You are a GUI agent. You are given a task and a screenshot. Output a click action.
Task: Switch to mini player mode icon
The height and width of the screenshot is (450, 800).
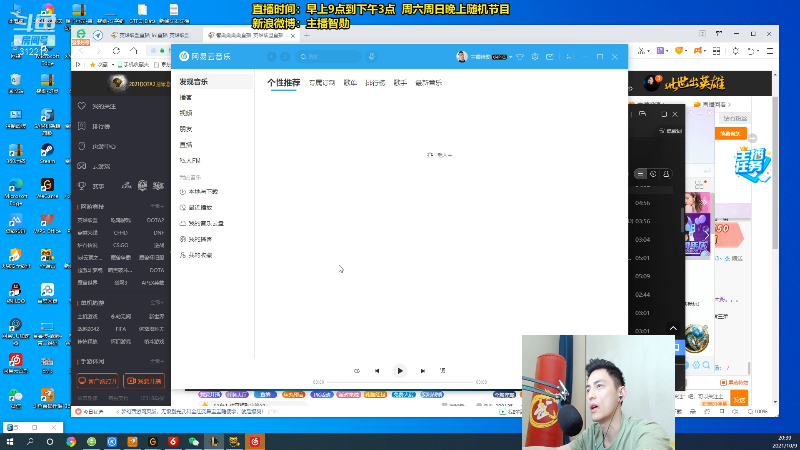(x=569, y=57)
